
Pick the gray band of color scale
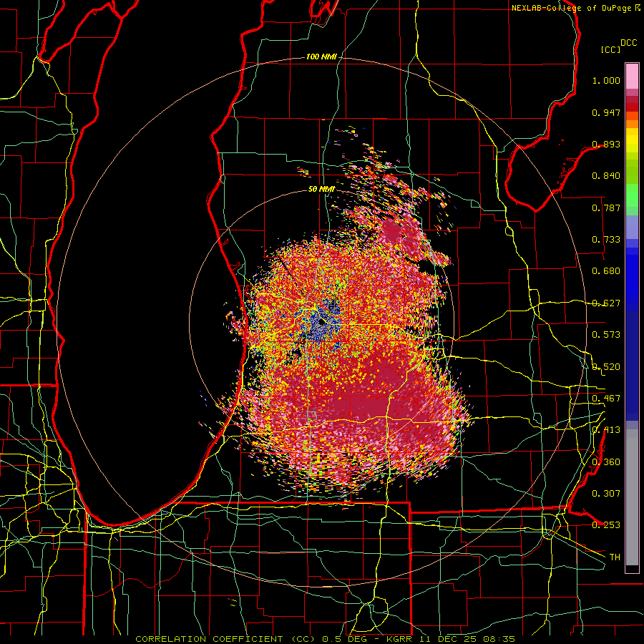click(x=632, y=497)
